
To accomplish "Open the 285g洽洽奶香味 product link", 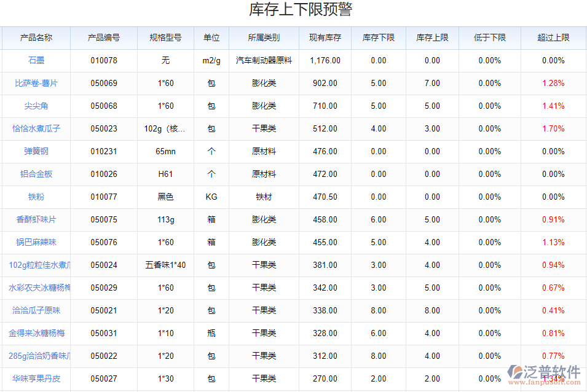I will click(35, 356).
